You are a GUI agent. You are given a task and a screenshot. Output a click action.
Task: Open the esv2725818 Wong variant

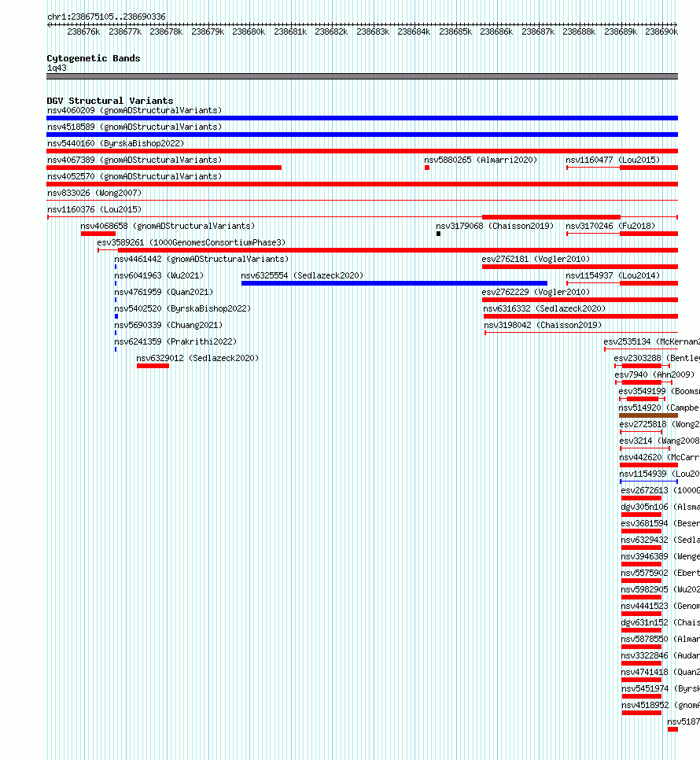coord(641,431)
